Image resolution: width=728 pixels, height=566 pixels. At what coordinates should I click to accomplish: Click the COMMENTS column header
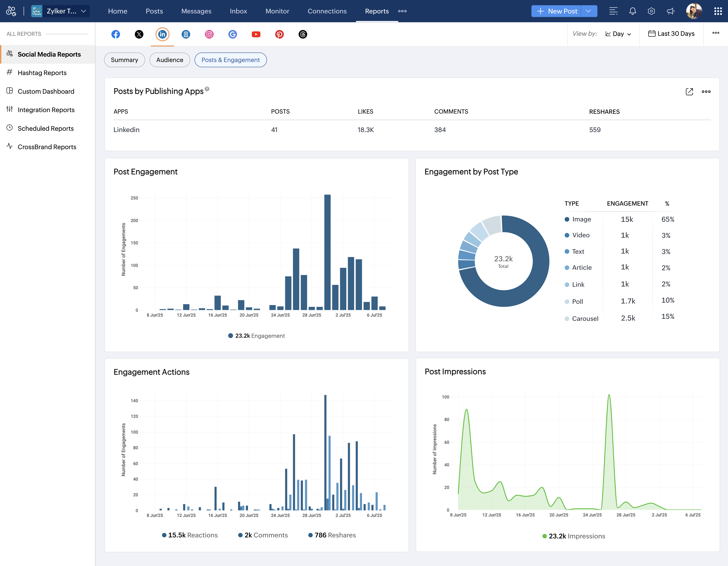[451, 112]
